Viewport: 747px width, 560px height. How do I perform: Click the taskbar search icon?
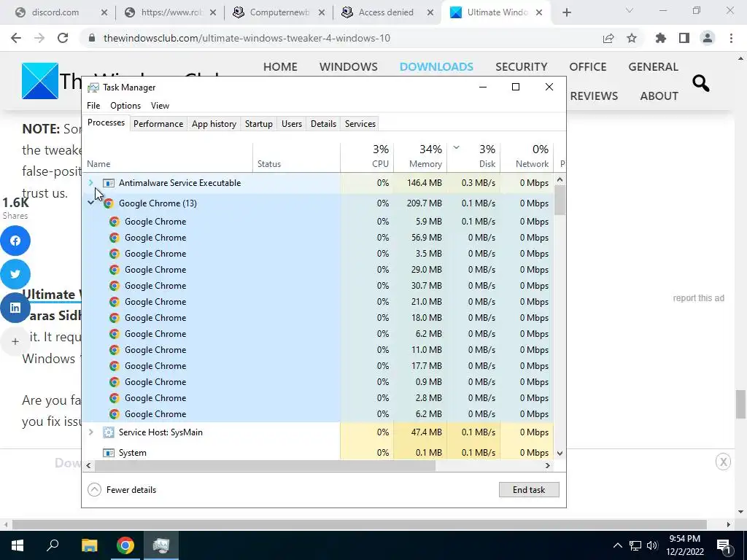(x=53, y=545)
